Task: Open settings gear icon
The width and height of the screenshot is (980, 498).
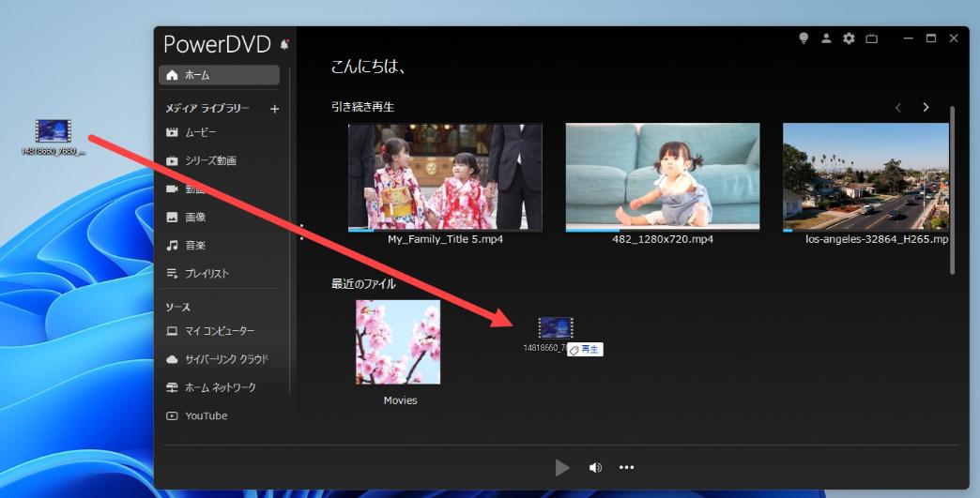Action: point(849,38)
